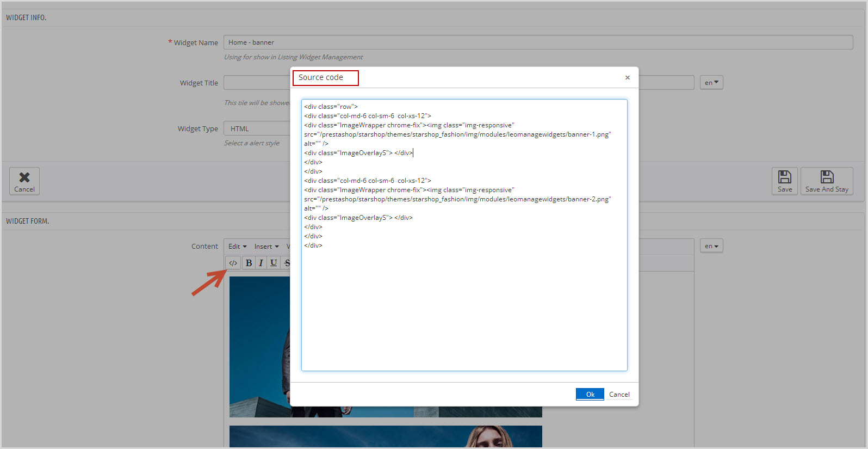868x449 pixels.
Task: Click the banner-1.png source line
Action: point(457,134)
